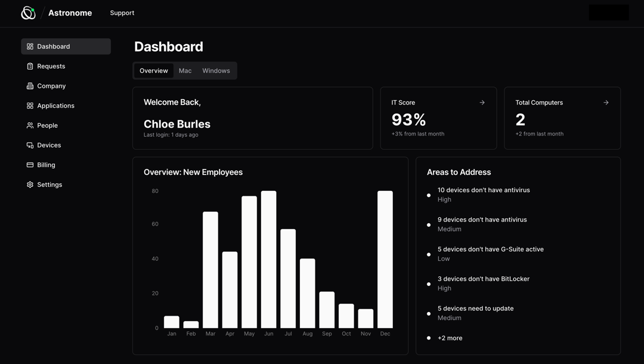Switch to the Windows tab

tap(216, 70)
